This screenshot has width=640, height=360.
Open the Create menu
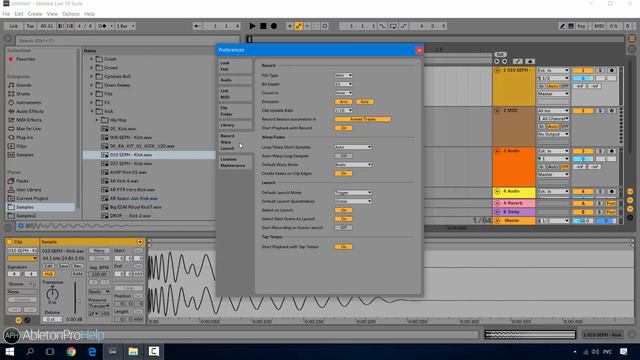pos(35,14)
